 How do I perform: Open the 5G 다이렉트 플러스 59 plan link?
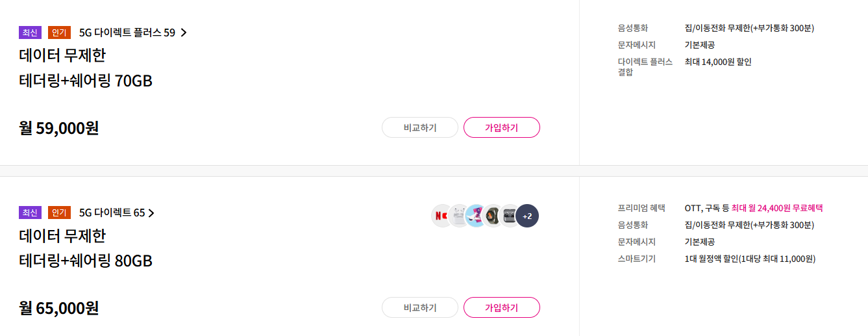(x=132, y=32)
